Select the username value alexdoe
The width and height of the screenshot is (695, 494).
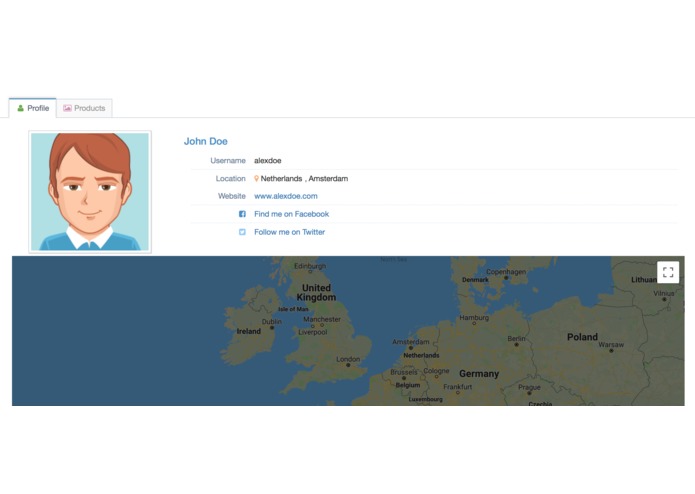coord(268,160)
